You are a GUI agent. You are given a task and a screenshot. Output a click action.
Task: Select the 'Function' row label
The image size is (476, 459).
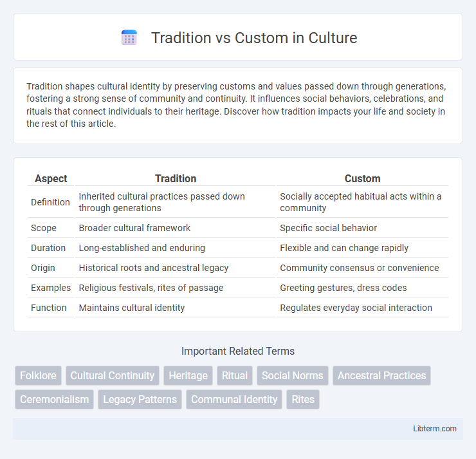(49, 308)
